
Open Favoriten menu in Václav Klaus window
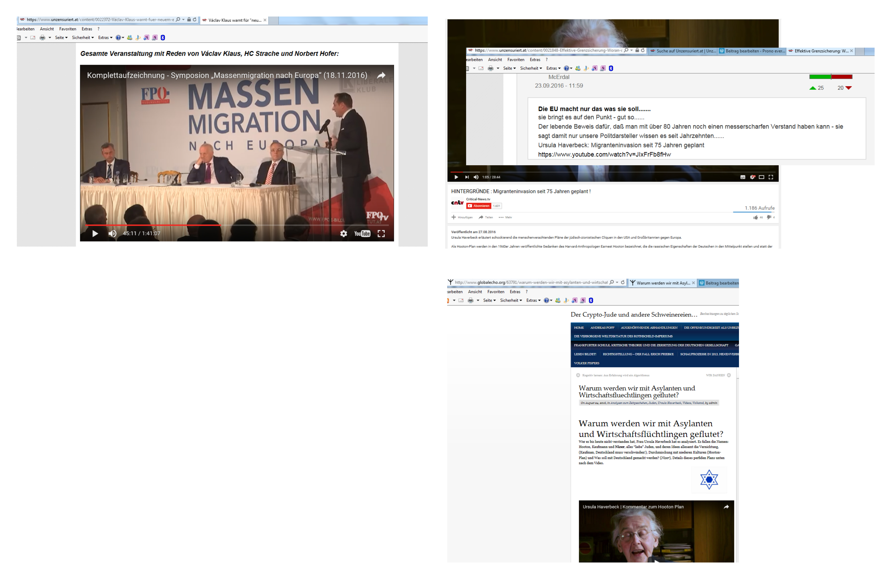[68, 29]
